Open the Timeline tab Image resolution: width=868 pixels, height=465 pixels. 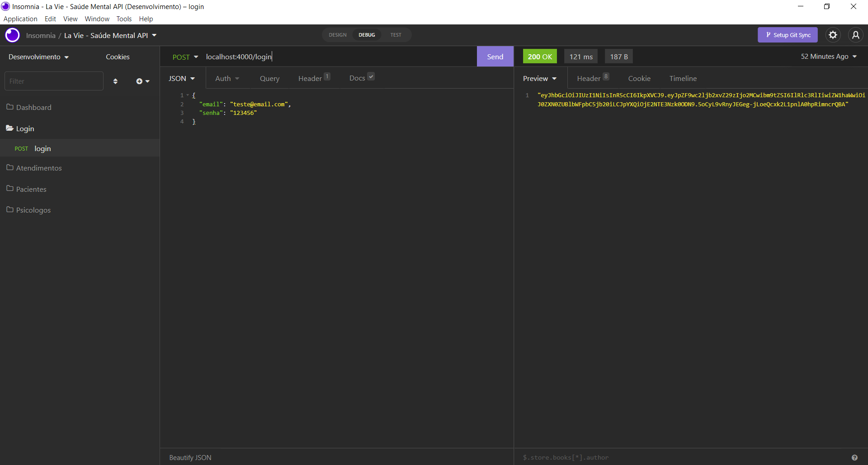coord(683,78)
